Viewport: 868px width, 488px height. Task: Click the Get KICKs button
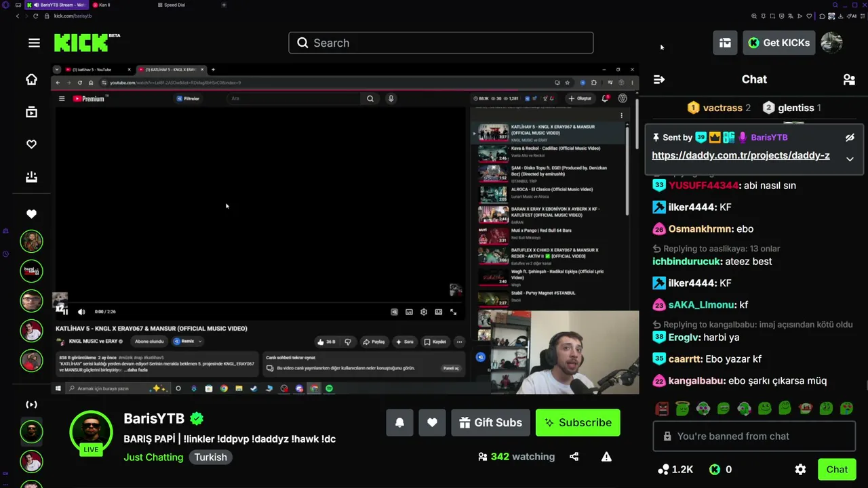click(x=779, y=43)
